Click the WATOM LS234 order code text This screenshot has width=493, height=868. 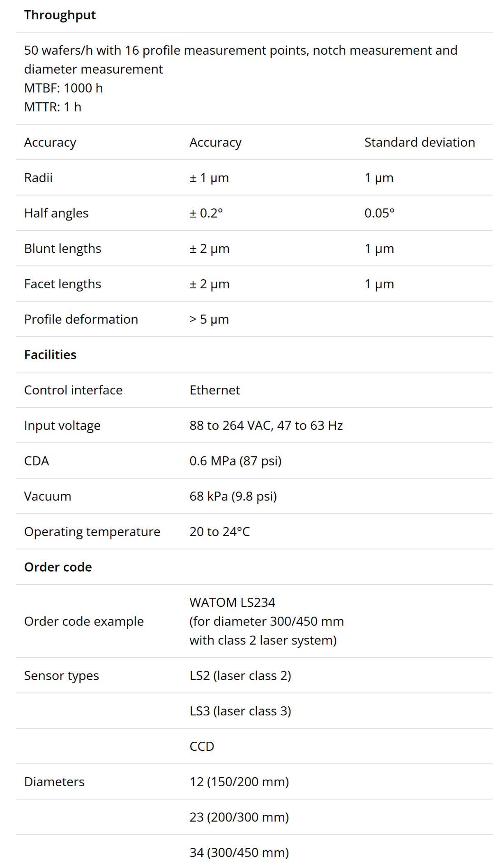[x=232, y=602]
